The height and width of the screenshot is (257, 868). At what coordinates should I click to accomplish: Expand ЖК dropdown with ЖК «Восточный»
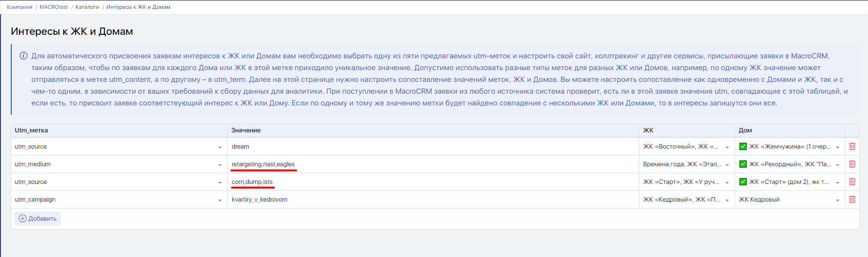click(x=727, y=147)
